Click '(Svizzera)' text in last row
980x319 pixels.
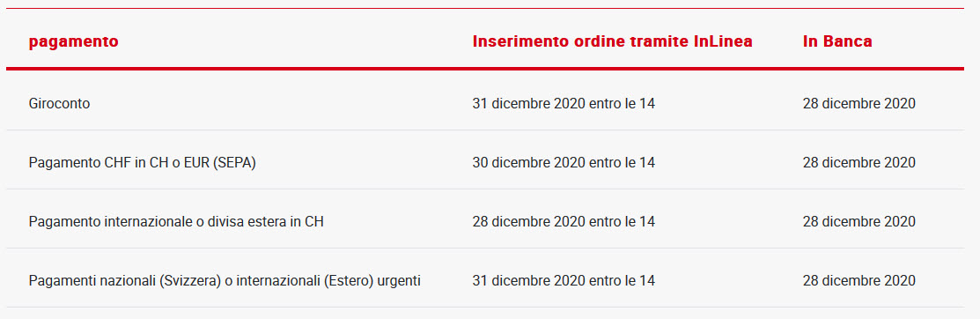(x=190, y=281)
